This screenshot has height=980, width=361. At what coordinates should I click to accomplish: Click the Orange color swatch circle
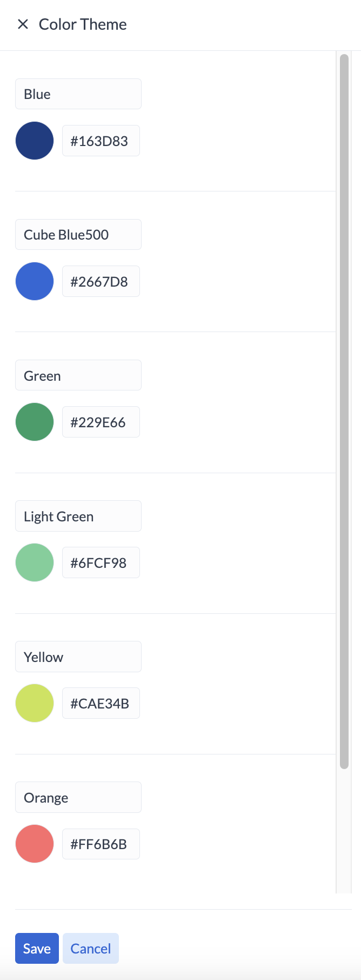(x=35, y=844)
